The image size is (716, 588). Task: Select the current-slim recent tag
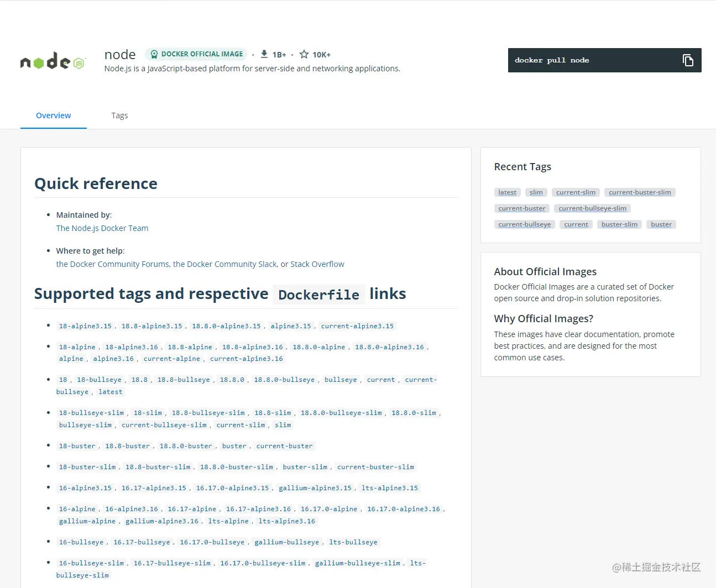[x=576, y=192]
